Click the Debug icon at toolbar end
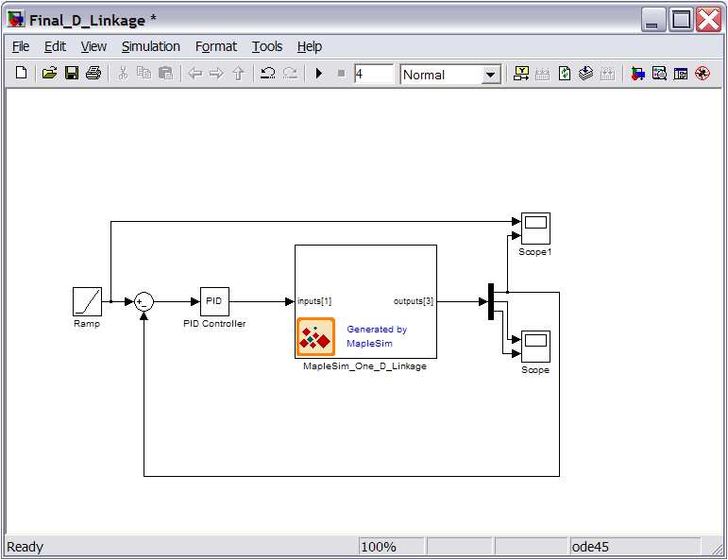The width and height of the screenshot is (728, 560). [703, 74]
